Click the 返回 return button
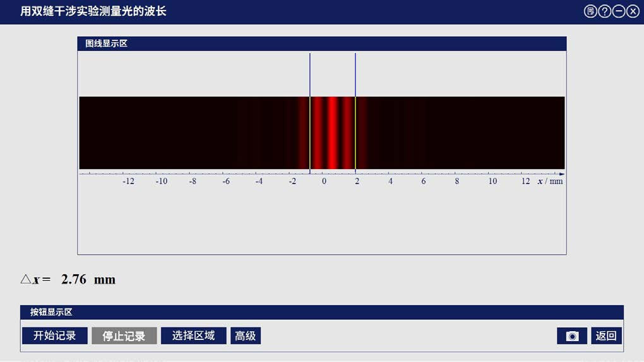The height and width of the screenshot is (362, 644). point(606,336)
